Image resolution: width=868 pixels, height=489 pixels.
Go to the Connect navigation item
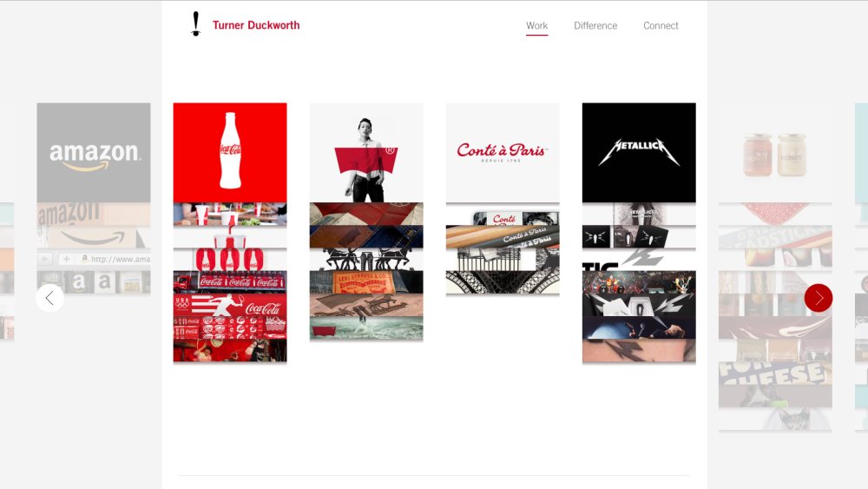coord(661,25)
